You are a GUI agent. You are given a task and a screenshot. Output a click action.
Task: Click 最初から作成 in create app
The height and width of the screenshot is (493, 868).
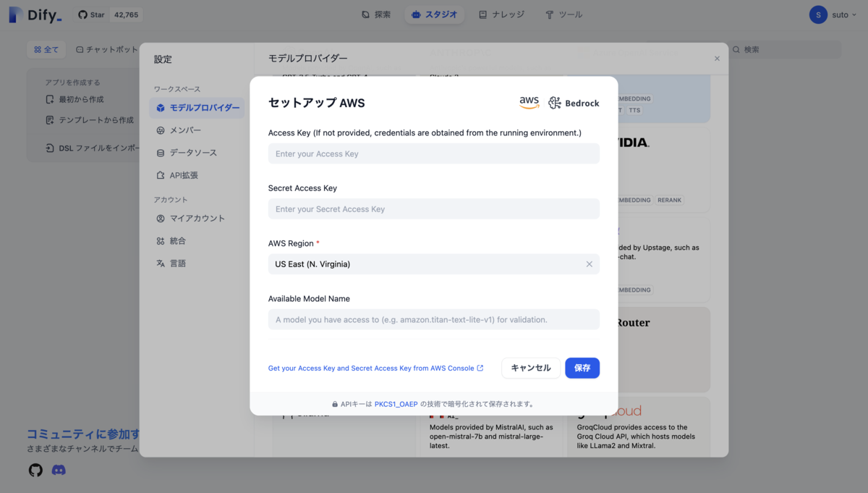(75, 99)
